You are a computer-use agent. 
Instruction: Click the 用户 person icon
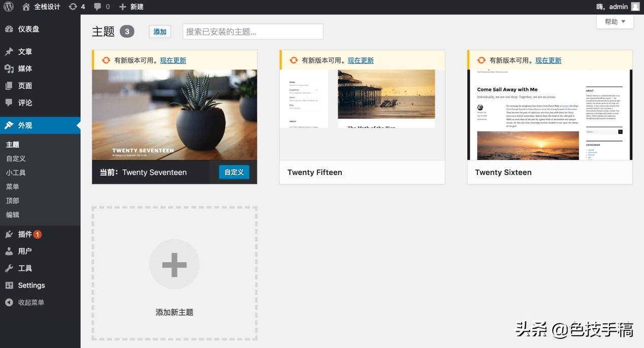[9, 251]
